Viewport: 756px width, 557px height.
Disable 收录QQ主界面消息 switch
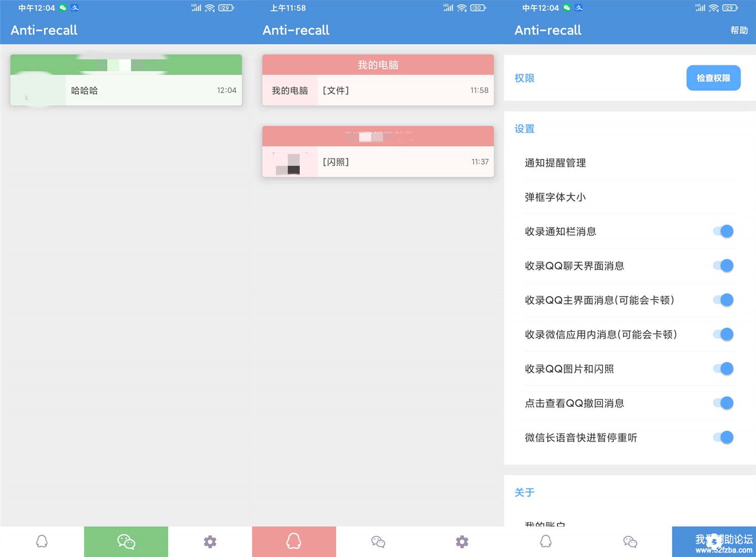pyautogui.click(x=723, y=300)
